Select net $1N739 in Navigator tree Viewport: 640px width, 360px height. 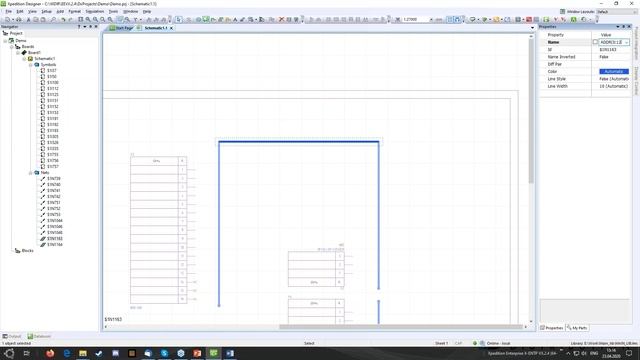point(53,178)
